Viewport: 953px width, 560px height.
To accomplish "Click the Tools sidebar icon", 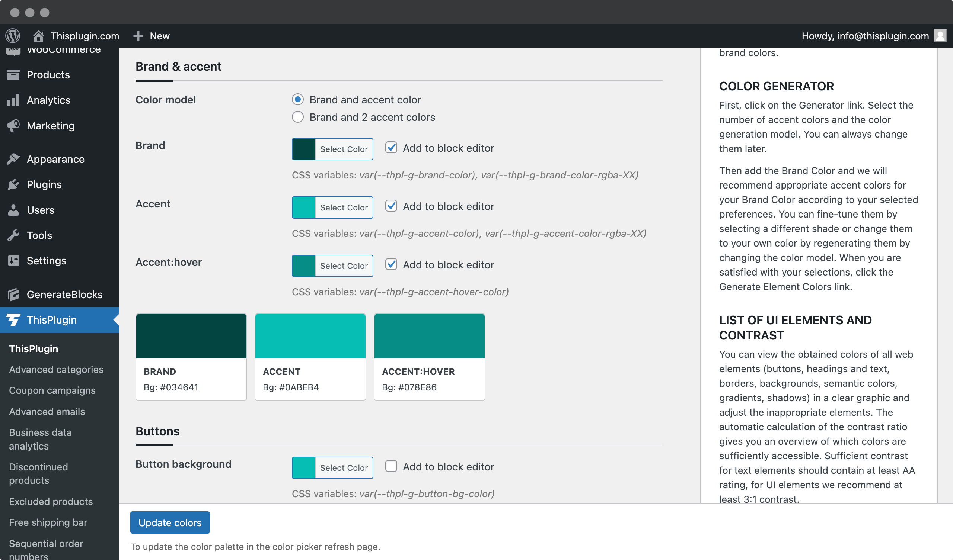I will 13,235.
